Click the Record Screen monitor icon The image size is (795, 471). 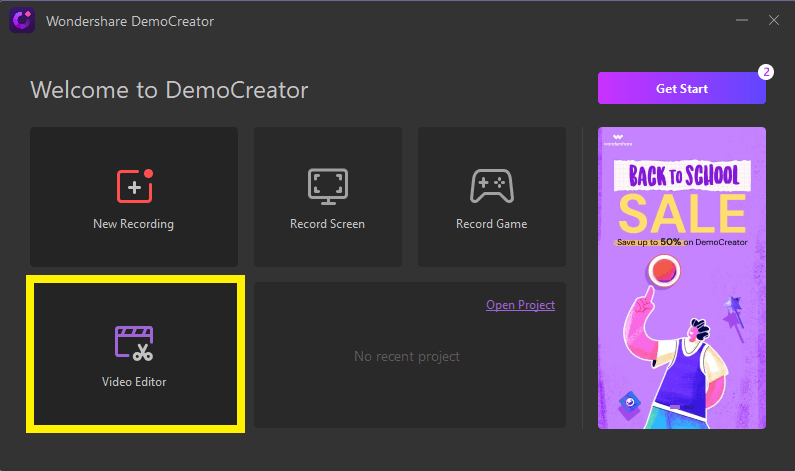click(x=328, y=187)
